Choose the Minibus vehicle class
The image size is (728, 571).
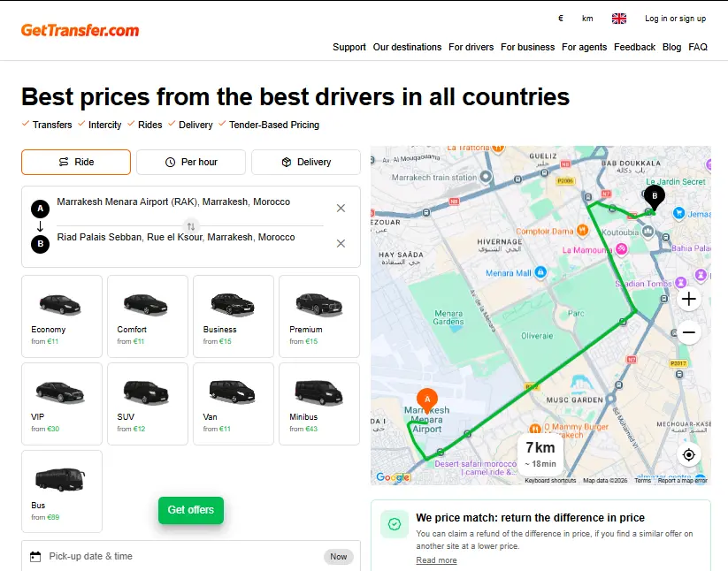(x=319, y=404)
